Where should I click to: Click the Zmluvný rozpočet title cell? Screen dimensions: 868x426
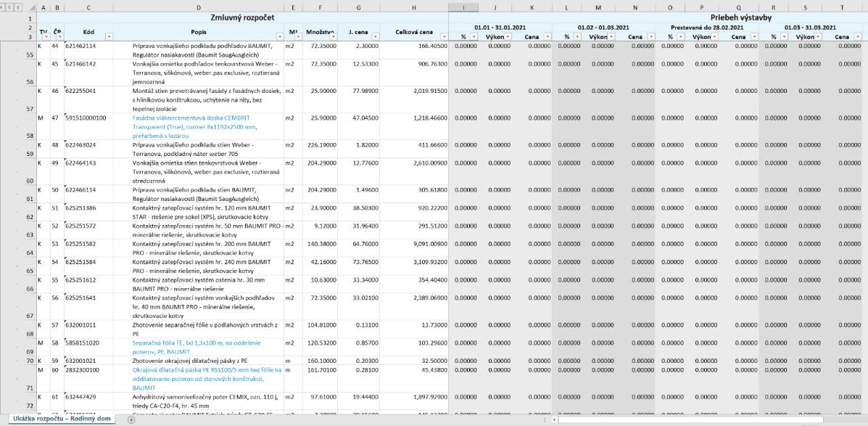[242, 17]
